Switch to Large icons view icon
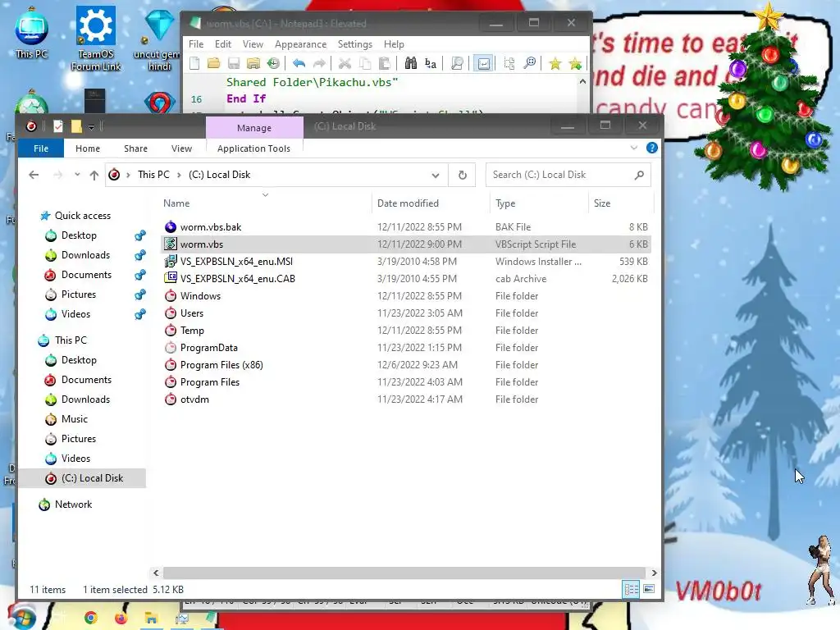Screen dimensions: 840x630 pos(649,589)
